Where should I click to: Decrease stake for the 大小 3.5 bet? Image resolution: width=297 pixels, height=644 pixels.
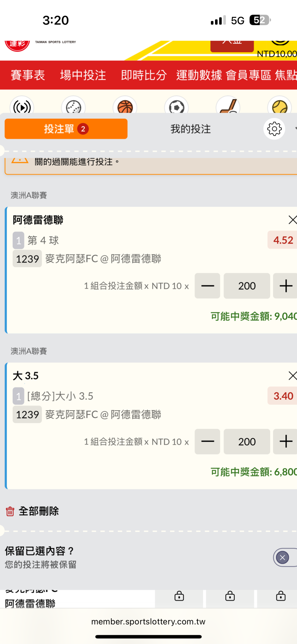pos(207,442)
